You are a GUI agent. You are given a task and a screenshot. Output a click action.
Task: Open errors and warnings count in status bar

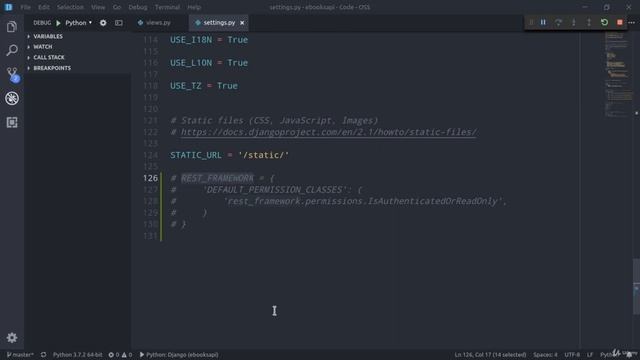tap(120, 355)
